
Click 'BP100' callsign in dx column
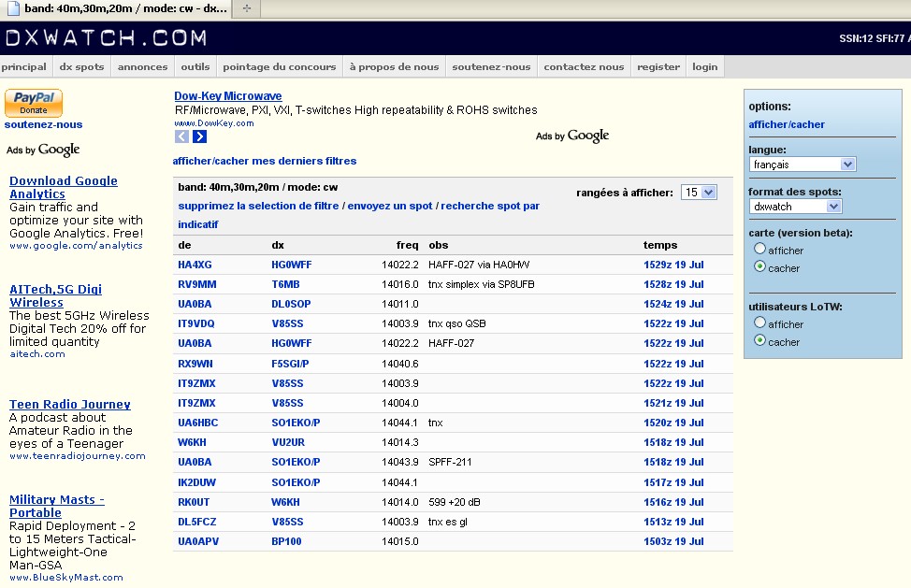click(286, 541)
